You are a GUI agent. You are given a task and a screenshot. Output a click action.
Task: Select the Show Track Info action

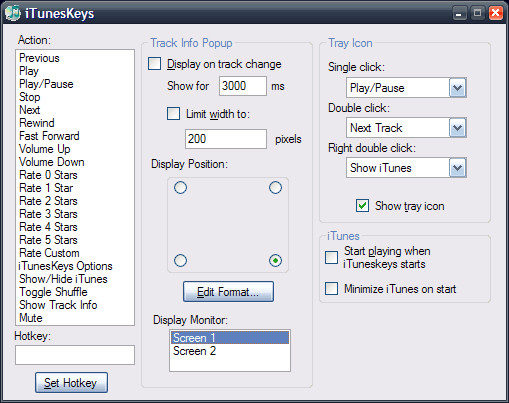coord(75,305)
